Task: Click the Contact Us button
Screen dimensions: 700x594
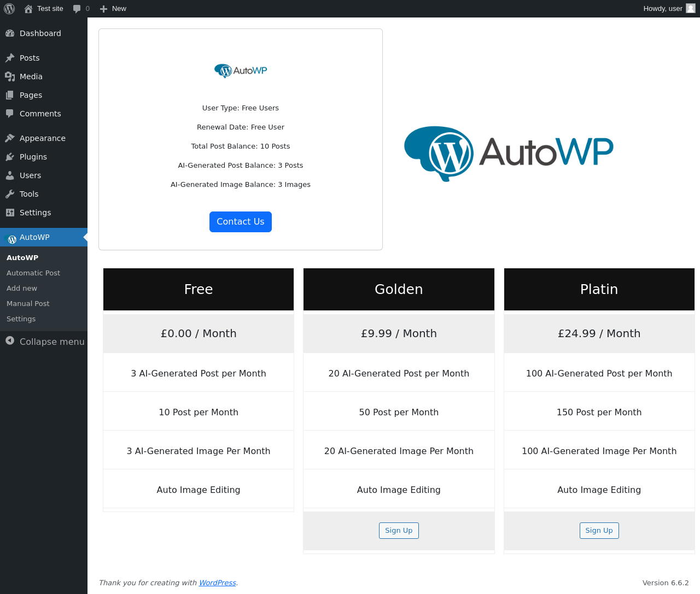Action: [x=241, y=222]
